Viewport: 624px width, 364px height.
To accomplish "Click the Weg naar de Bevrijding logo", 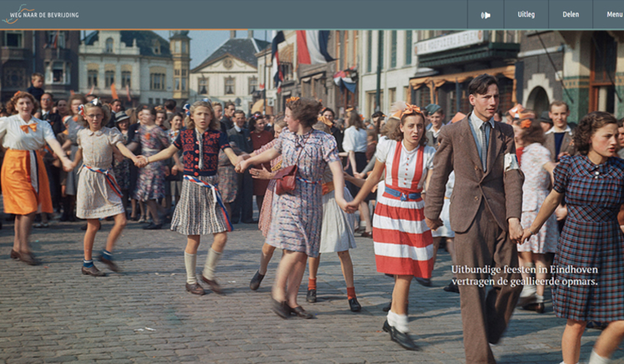I will point(40,14).
